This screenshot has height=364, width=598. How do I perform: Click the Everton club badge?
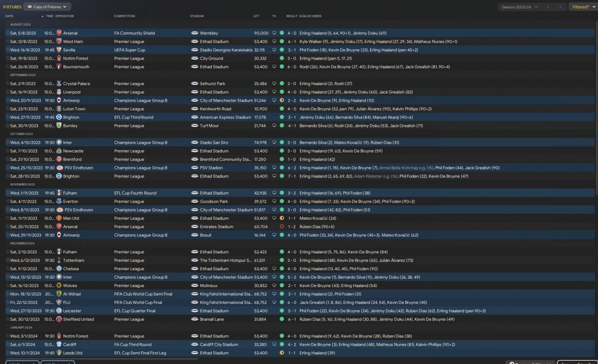pos(59,201)
